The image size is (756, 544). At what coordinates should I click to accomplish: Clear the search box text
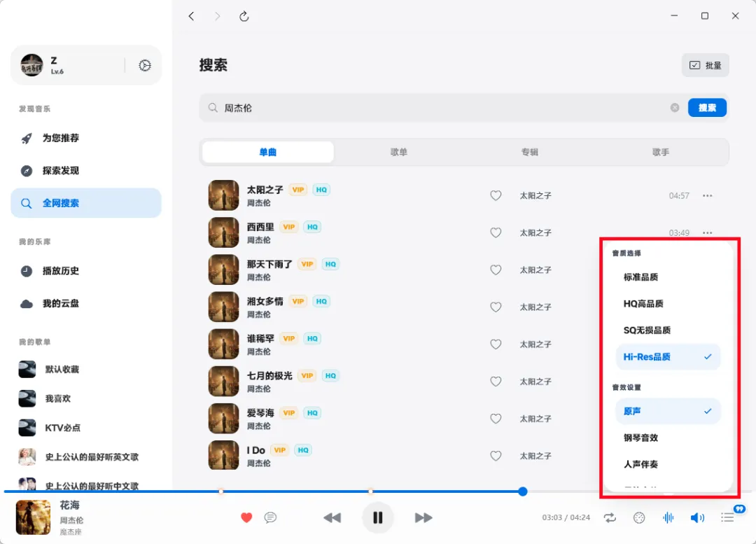tap(675, 108)
